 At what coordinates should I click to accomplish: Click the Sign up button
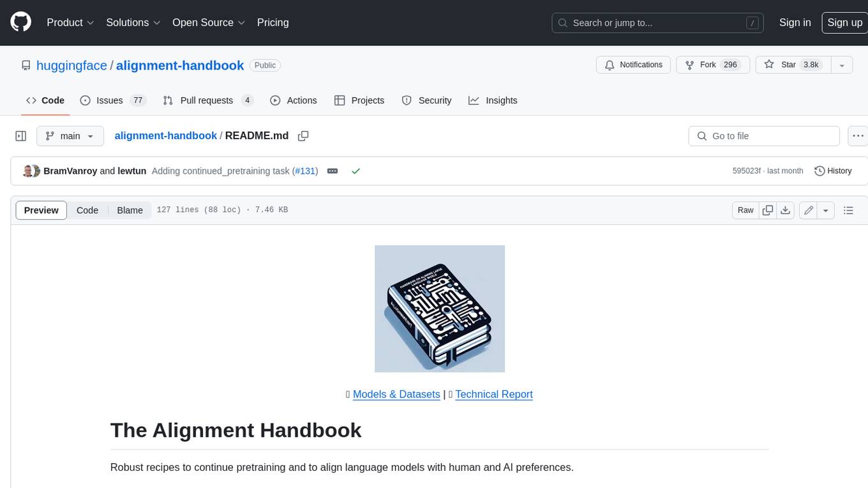pyautogui.click(x=844, y=22)
